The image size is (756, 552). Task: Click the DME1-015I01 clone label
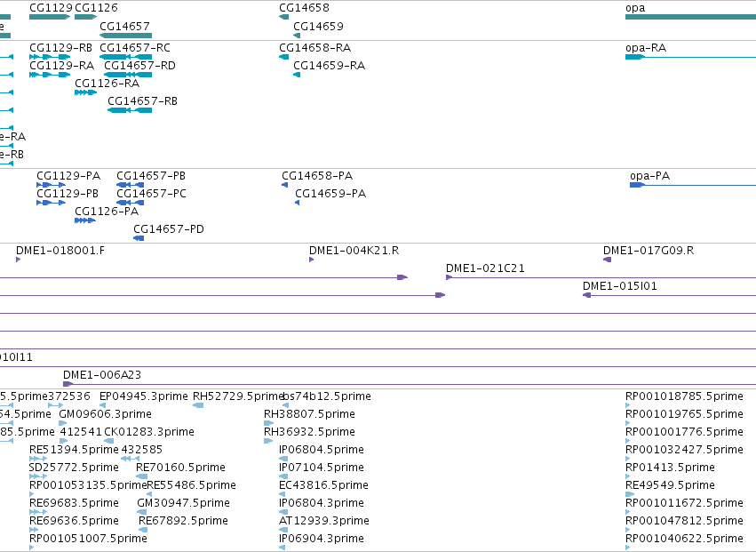(x=619, y=286)
